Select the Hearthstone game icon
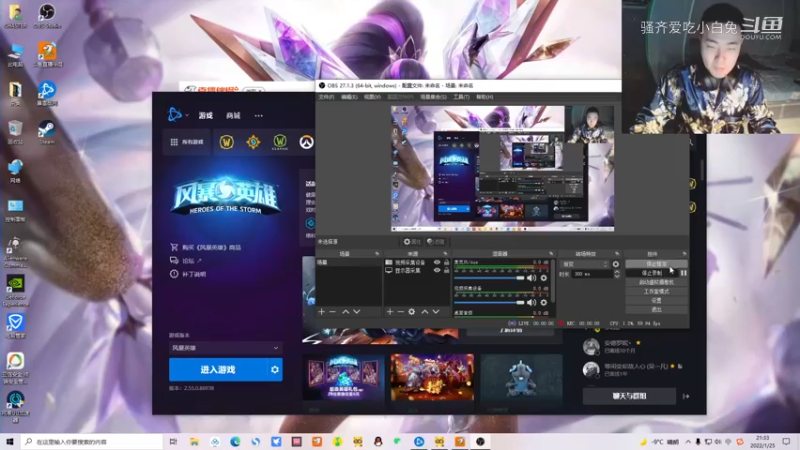 253,142
